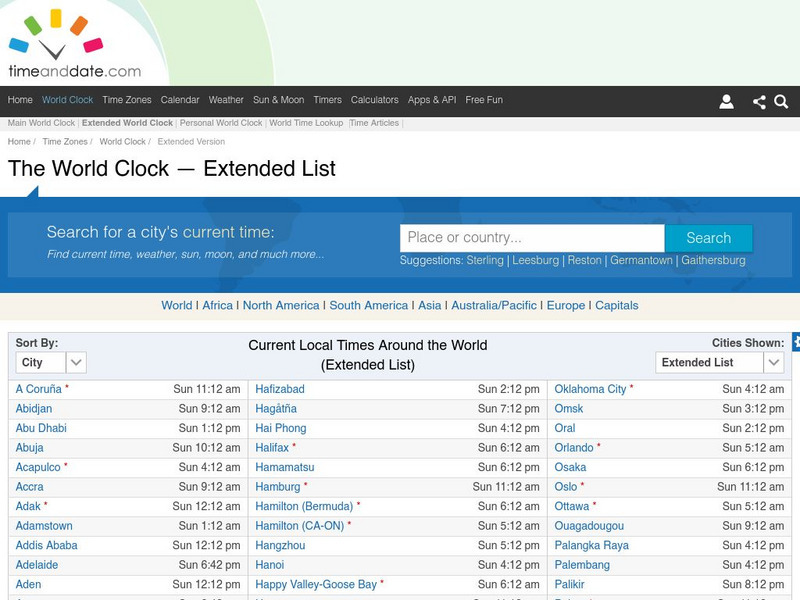
Task: Filter by Australia/Pacific region link
Action: click(494, 306)
